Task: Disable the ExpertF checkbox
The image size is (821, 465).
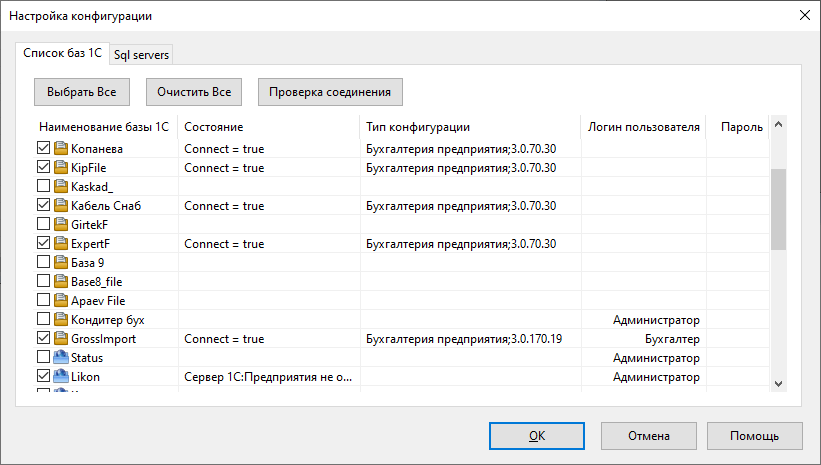Action: tap(43, 243)
